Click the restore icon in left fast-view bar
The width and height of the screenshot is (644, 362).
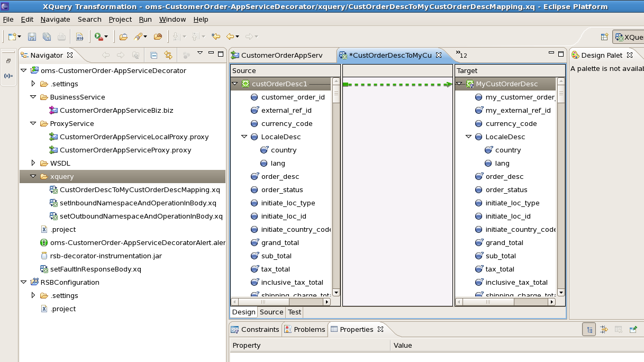point(8,61)
